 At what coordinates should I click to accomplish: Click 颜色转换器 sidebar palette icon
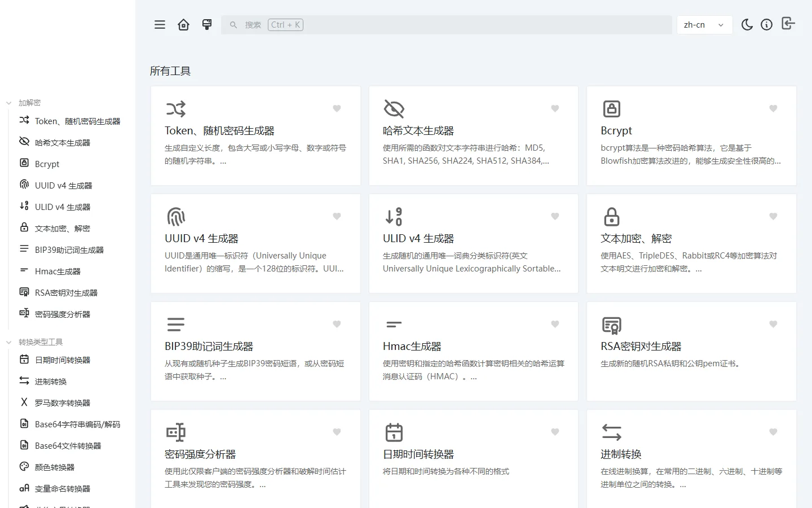coord(24,466)
